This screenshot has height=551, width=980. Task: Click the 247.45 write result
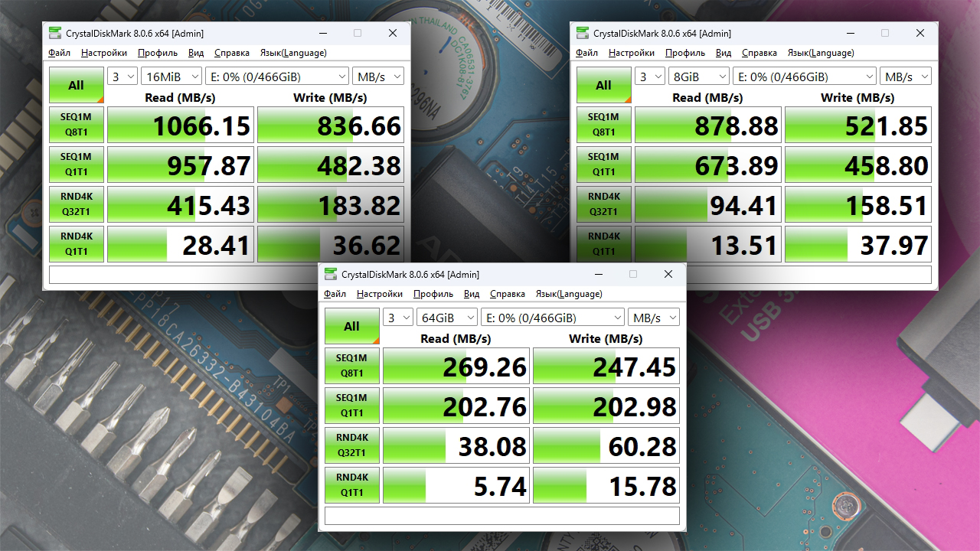pos(606,366)
